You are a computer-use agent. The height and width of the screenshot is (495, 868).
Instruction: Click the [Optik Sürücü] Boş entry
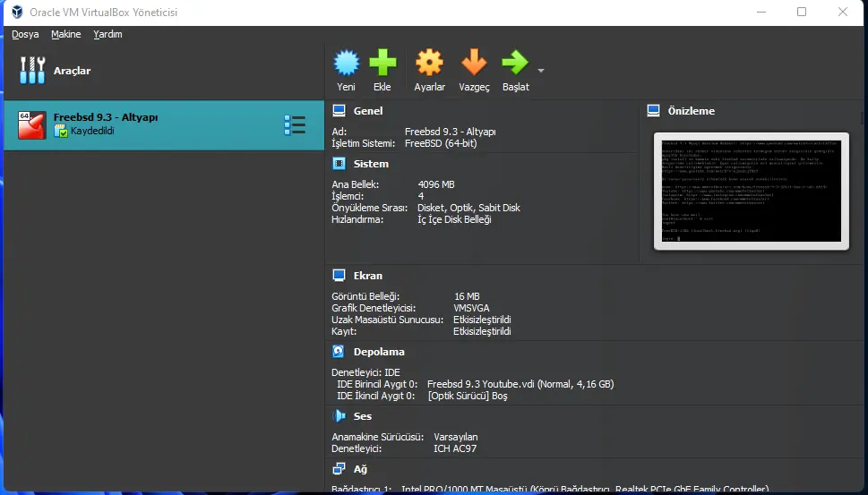[468, 396]
